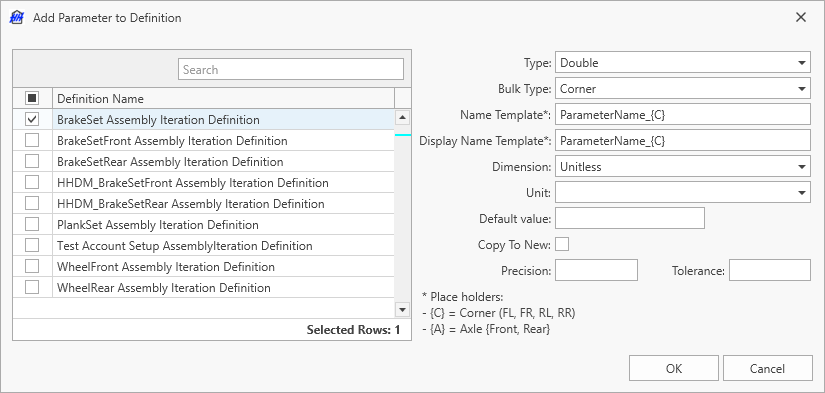Sort by the Definition Name column header

pyautogui.click(x=223, y=98)
